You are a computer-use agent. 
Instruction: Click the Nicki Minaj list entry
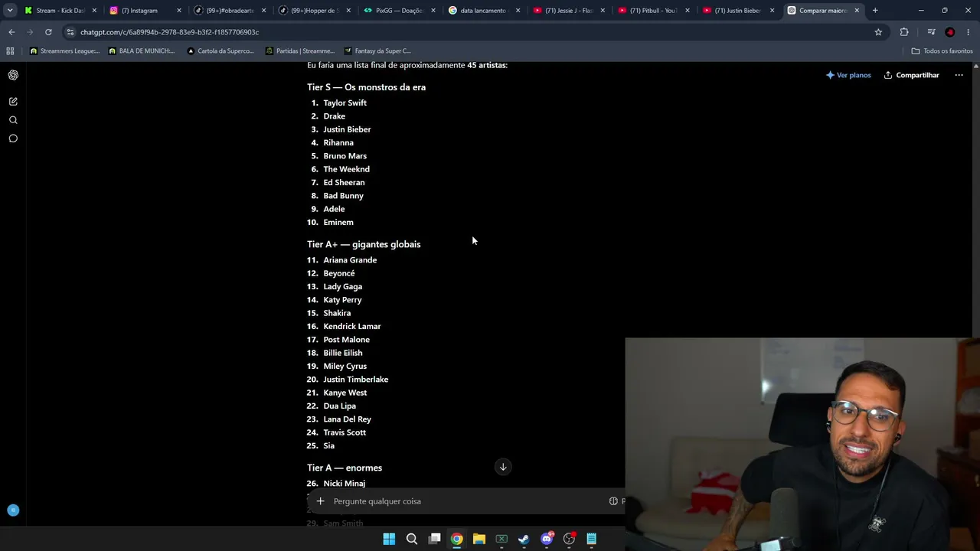coord(345,484)
